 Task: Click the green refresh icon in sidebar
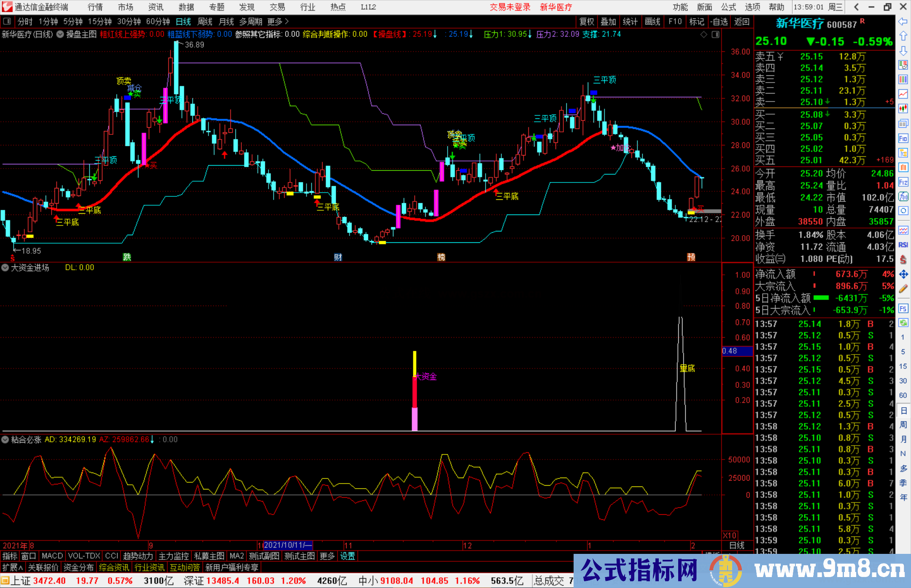coord(903,323)
